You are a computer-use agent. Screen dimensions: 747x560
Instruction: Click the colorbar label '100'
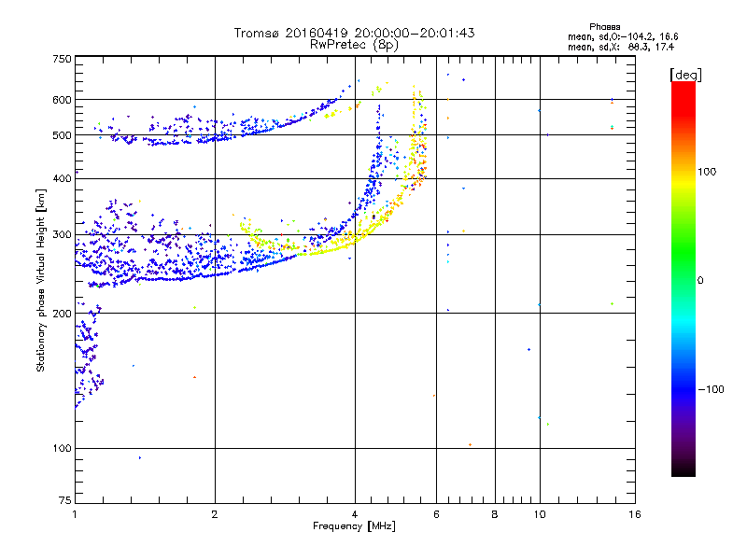[x=707, y=172]
